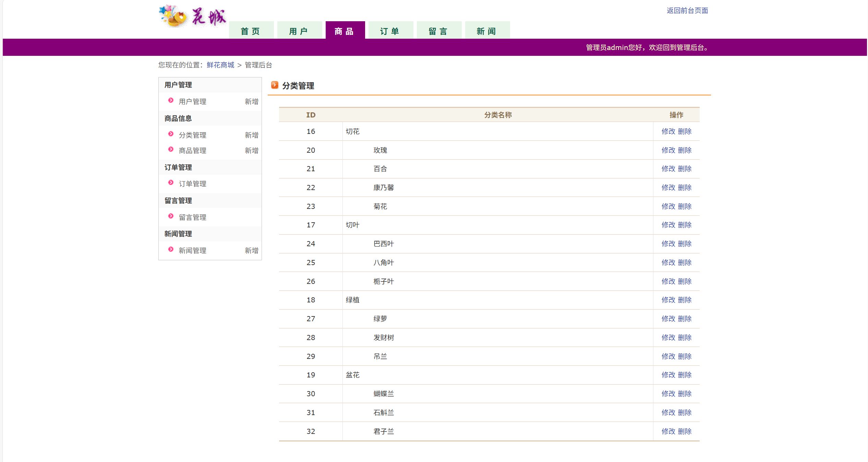Click 新增 next to 商品管理 in sidebar
The image size is (868, 462).
point(251,151)
